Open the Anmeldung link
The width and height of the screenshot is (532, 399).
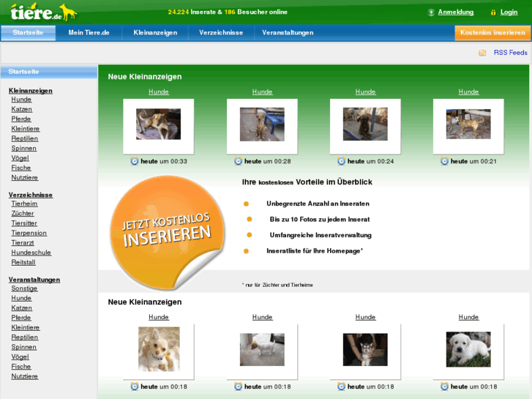coord(456,12)
